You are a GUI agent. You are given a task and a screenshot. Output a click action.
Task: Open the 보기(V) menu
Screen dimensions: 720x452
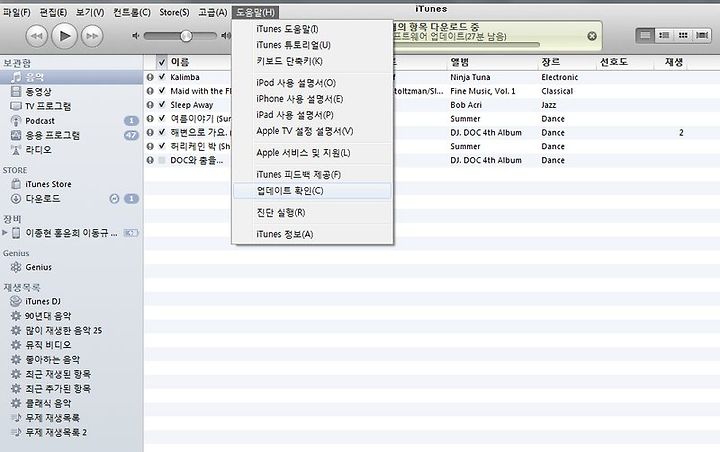90,12
